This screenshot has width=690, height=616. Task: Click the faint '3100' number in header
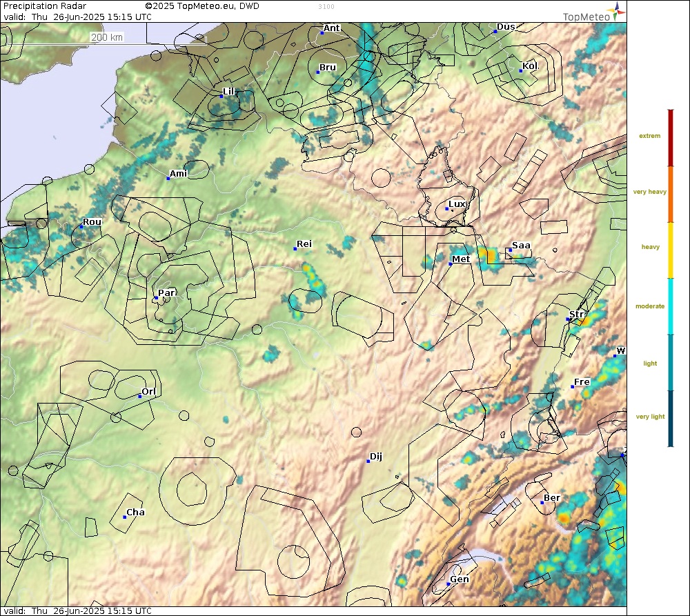point(326,7)
